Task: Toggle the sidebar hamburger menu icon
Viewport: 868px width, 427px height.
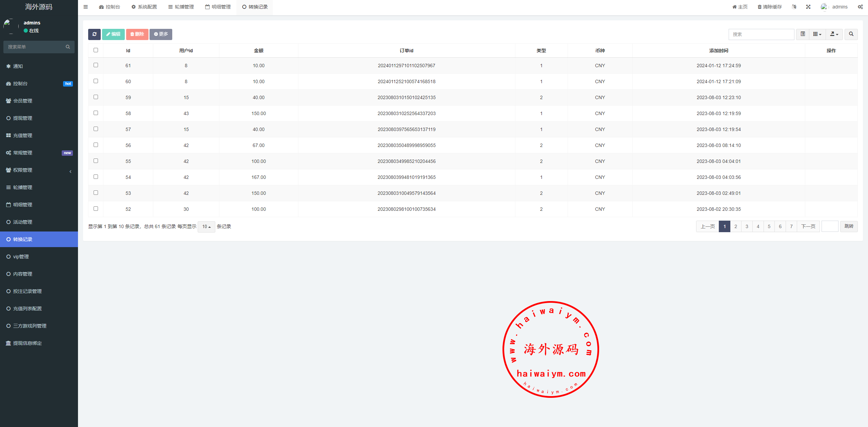Action: 86,7
